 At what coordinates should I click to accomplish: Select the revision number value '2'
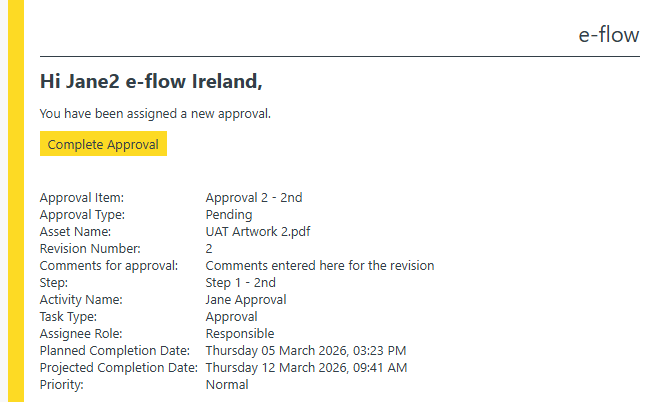209,249
